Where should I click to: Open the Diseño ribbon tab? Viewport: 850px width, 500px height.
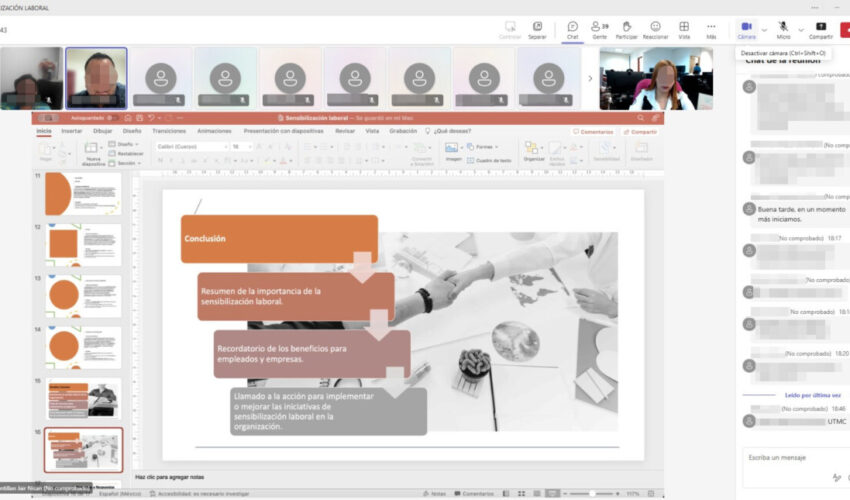pos(132,131)
